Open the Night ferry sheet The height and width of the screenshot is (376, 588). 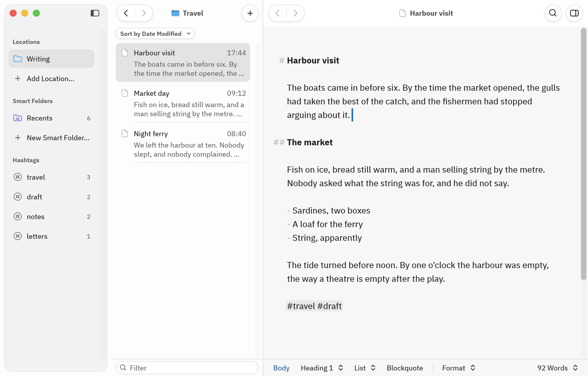[x=183, y=144]
